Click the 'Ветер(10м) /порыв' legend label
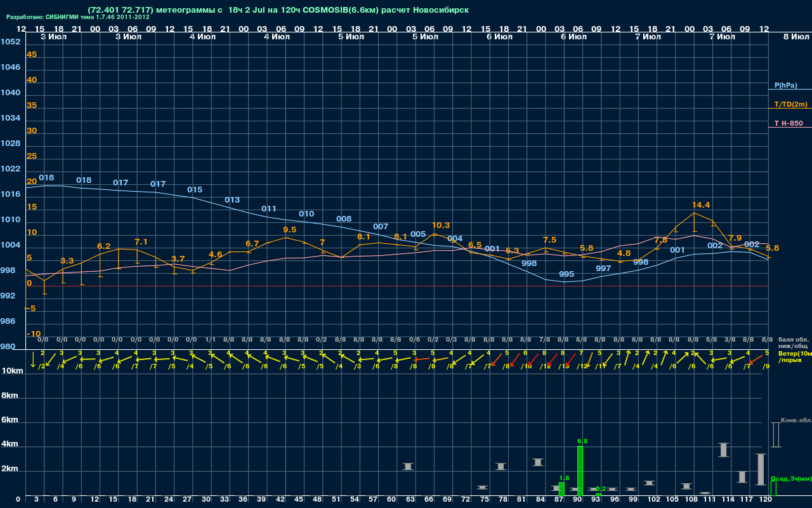The height and width of the screenshot is (508, 812). (x=795, y=356)
